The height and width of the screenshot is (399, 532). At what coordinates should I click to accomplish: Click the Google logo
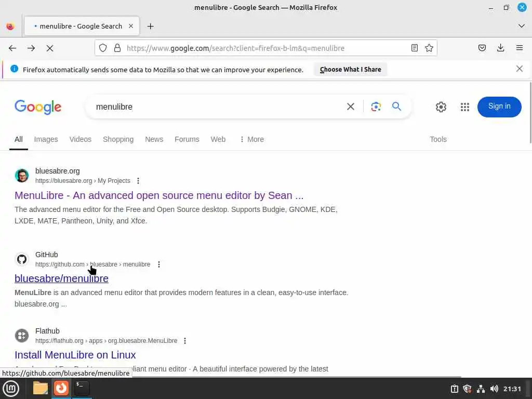[38, 107]
